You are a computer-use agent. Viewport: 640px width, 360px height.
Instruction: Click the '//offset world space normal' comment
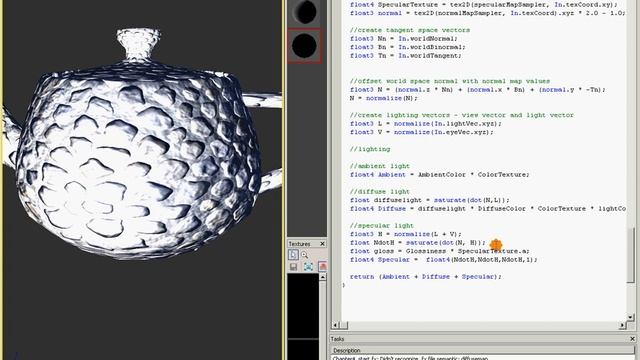(x=450, y=81)
